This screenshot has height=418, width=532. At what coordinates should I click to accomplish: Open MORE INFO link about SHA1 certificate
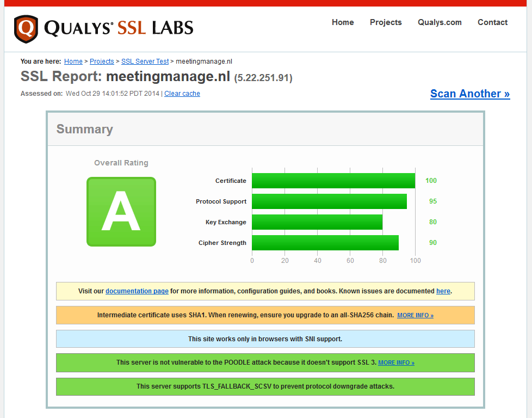point(415,316)
